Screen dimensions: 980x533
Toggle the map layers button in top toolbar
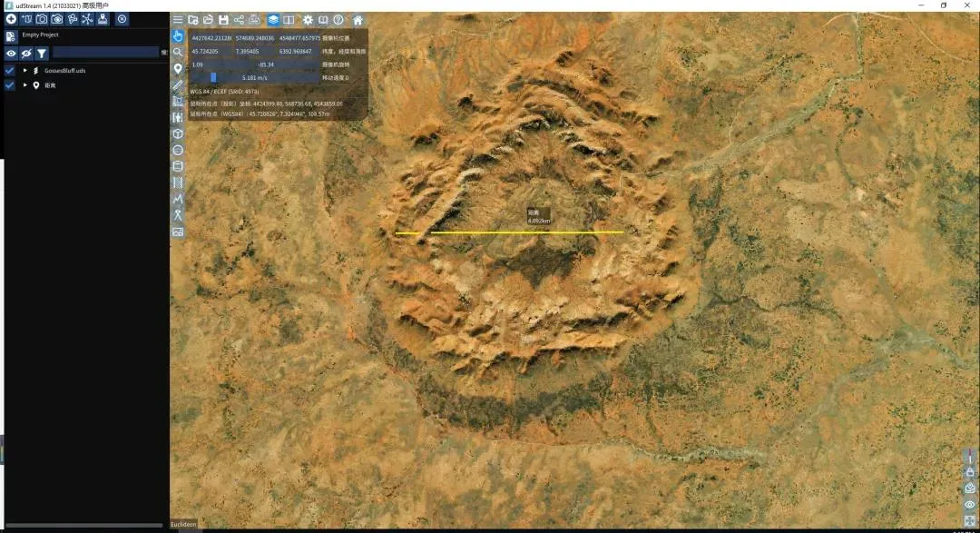point(273,20)
